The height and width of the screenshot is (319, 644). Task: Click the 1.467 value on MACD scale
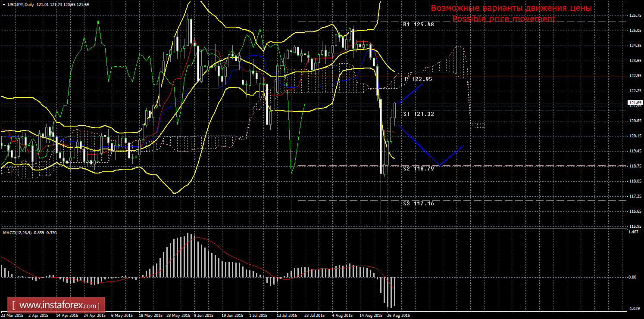pos(634,232)
